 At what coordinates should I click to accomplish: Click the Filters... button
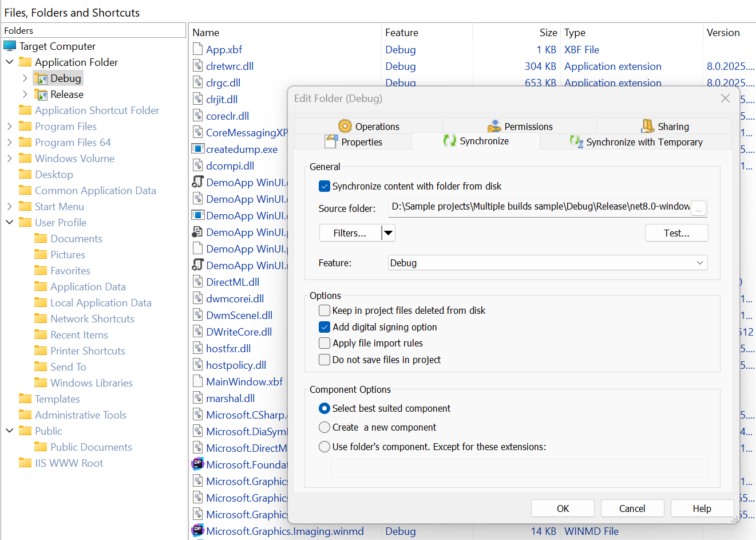pos(350,233)
